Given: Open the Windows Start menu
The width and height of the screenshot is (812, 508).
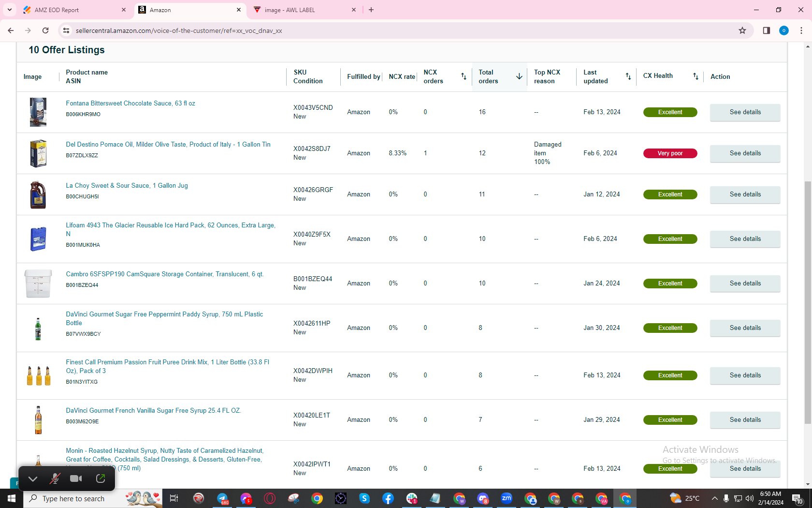Looking at the screenshot, I should [12, 498].
